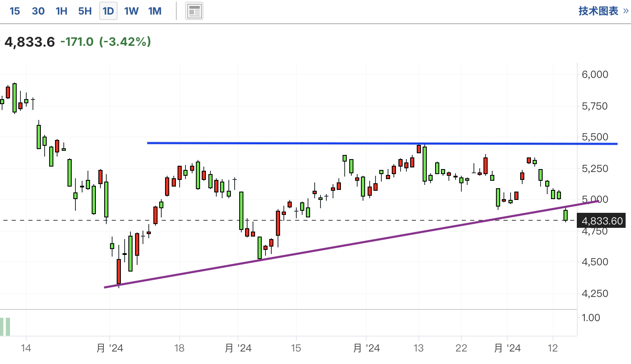Switch to the 1W weekly timeframe
The image size is (631, 364).
(131, 11)
